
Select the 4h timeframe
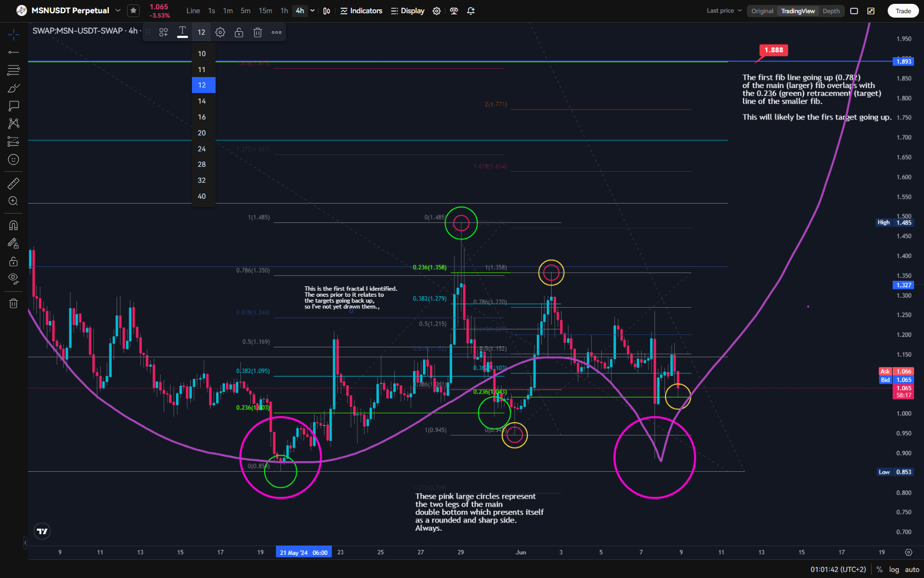coord(300,10)
